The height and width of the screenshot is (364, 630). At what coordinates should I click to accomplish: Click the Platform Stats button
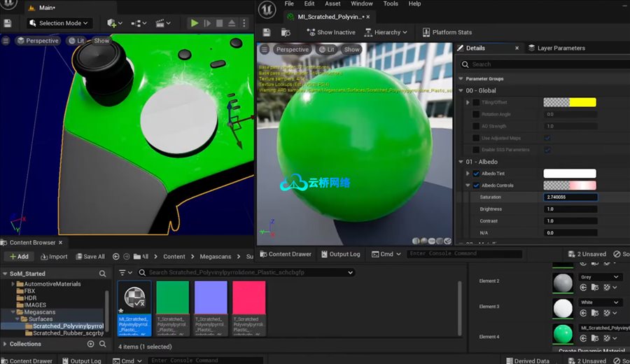(x=447, y=32)
